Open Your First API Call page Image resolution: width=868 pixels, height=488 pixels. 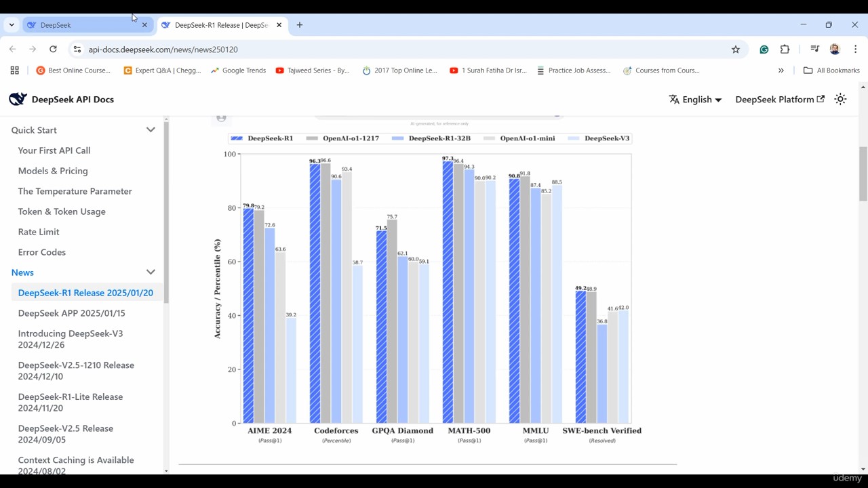[x=54, y=150]
